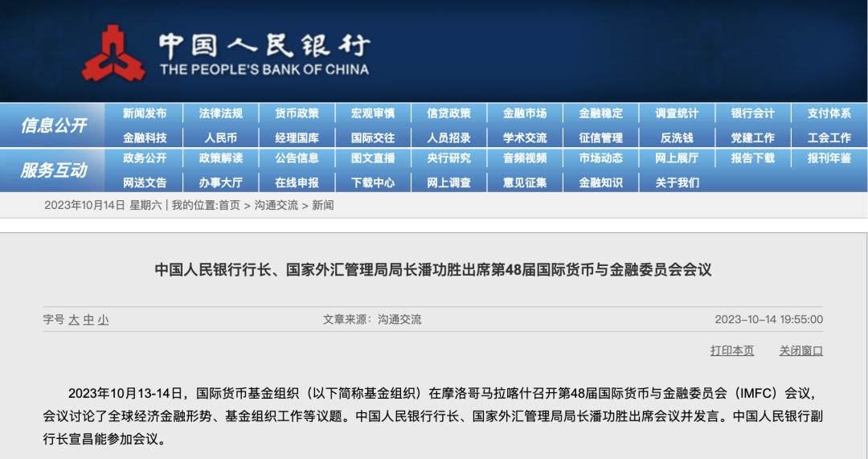This screenshot has height=459, width=868.
Task: Go to 人员招录 page
Action: coord(449,138)
